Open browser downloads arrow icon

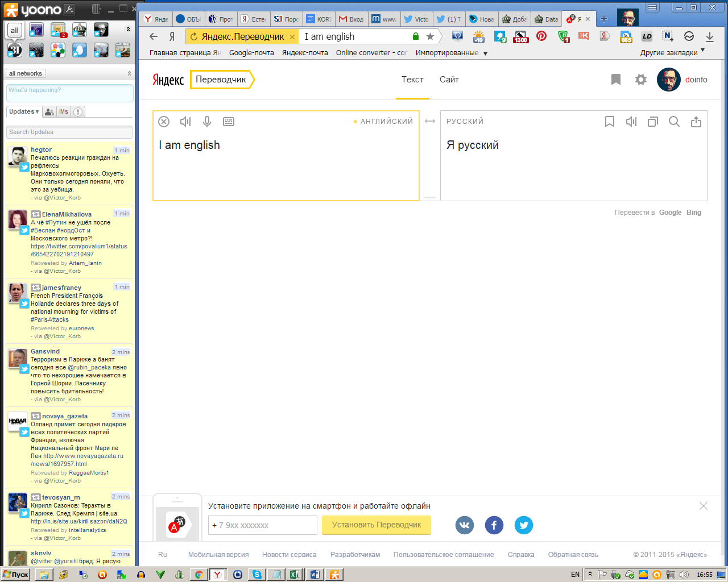(710, 36)
